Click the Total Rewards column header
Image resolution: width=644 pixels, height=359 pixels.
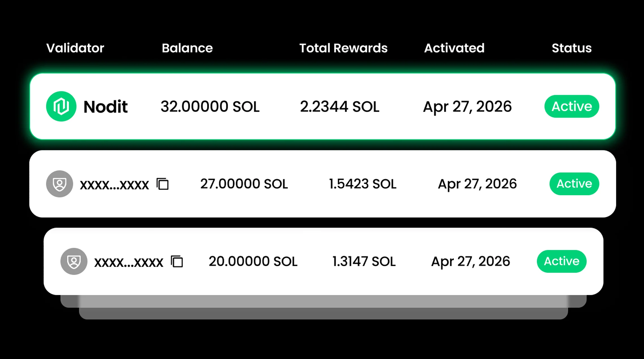point(343,48)
